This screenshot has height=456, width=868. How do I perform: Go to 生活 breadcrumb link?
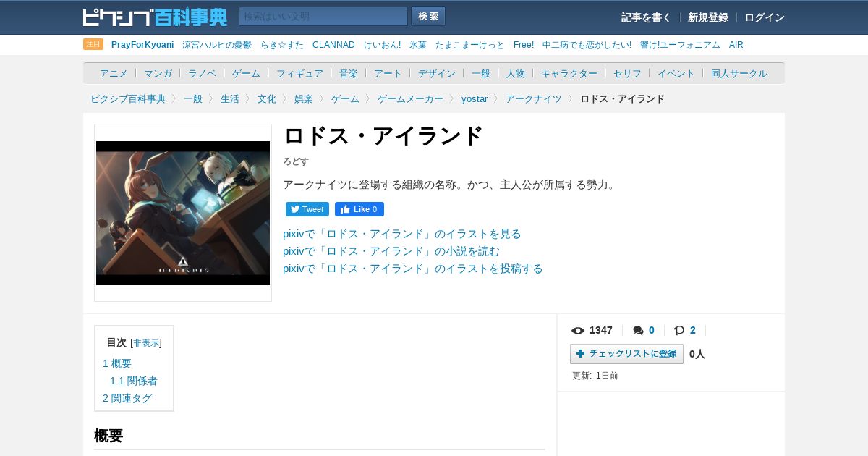tap(230, 98)
